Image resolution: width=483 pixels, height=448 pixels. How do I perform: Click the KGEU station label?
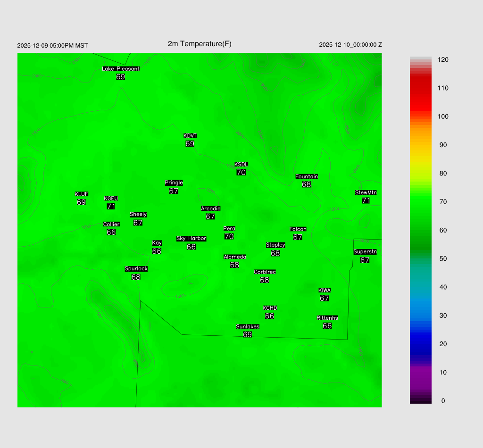(111, 199)
